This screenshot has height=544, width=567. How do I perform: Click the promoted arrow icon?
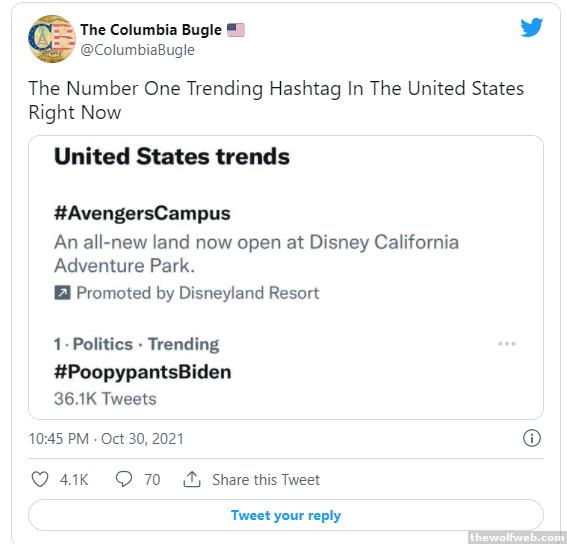[62, 293]
